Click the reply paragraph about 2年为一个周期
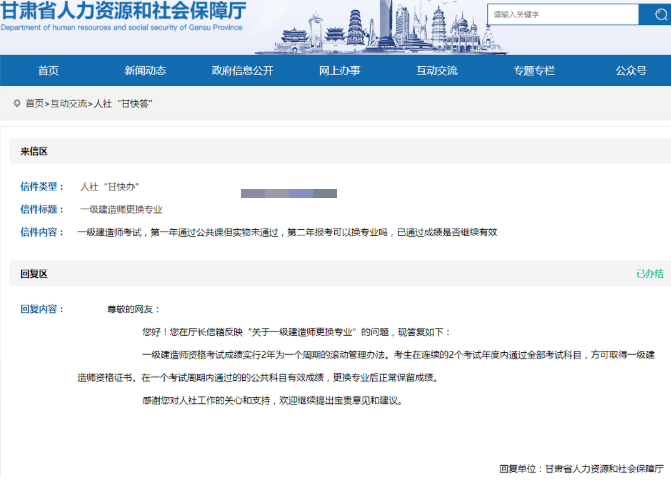 tap(398, 355)
